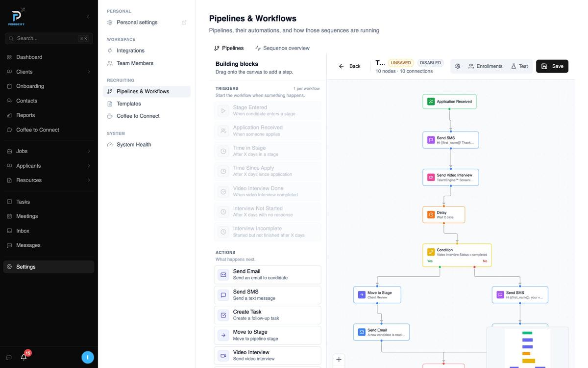This screenshot has height=368, width=588.
Task: Click the canvas minimap
Action: pos(528,347)
